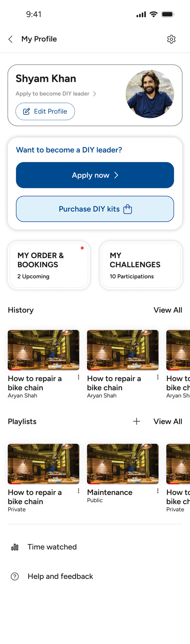This screenshot has width=190, height=644.
Task: Open options menu for Maintenance playlist
Action: (158, 491)
